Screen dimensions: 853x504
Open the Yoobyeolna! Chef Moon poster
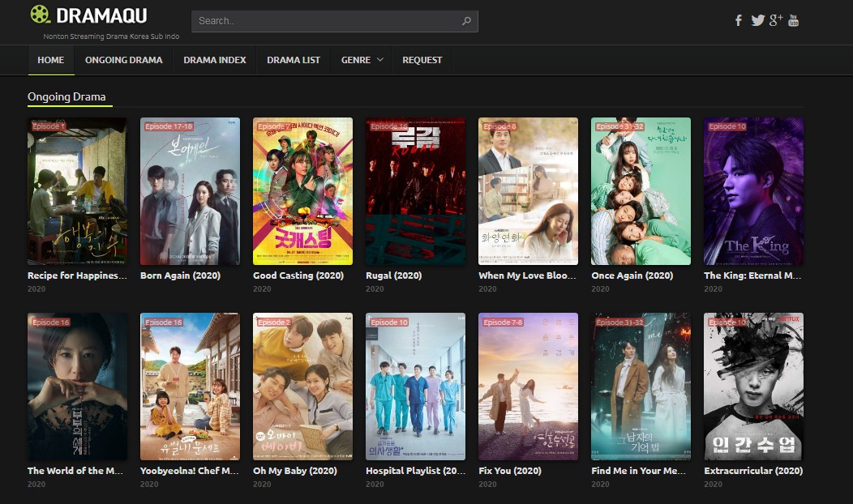190,387
